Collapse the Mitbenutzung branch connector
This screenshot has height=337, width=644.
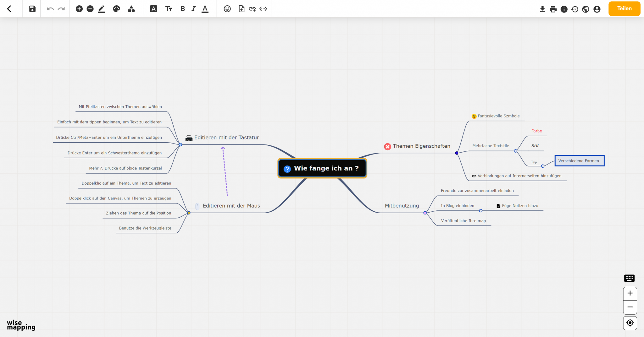tap(425, 213)
